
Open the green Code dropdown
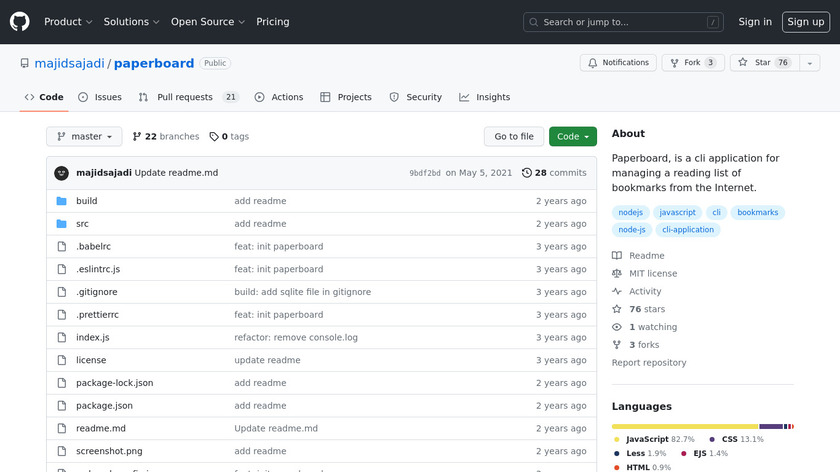572,137
